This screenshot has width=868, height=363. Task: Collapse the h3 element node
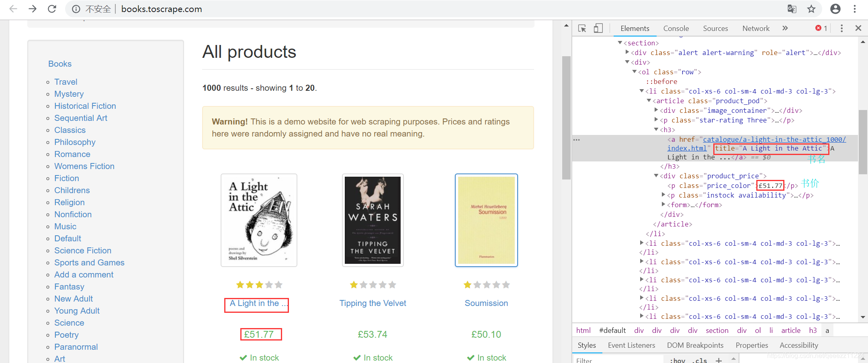click(656, 129)
